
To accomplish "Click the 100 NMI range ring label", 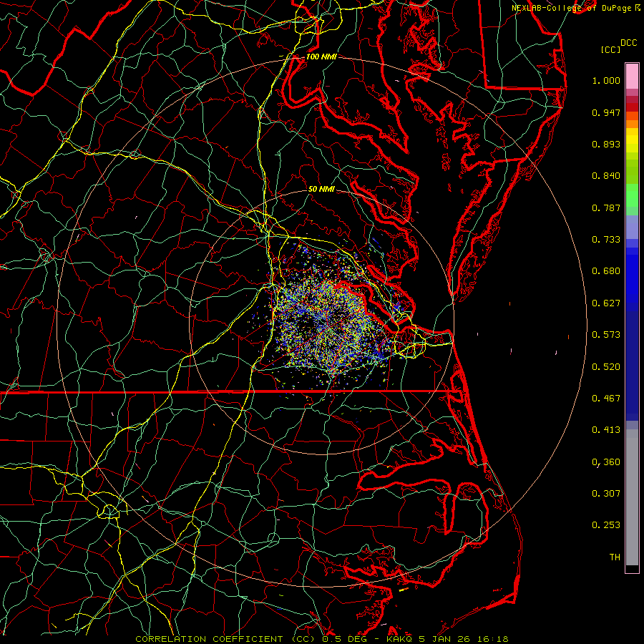I will point(321,57).
